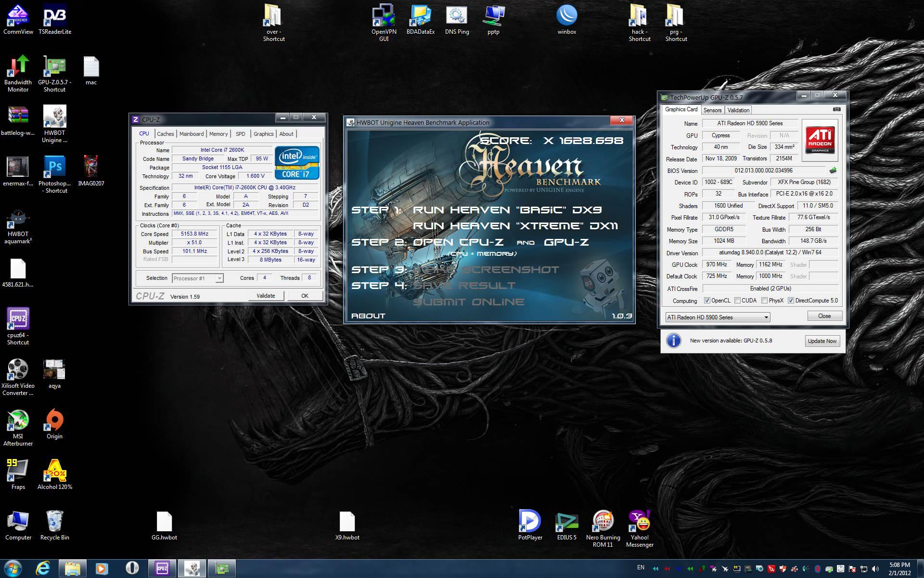Open the Windows Start button
The width and height of the screenshot is (924, 578).
13,568
